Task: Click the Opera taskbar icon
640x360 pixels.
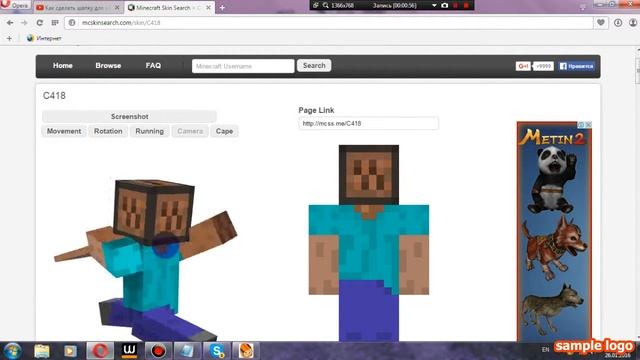Action: 100,351
